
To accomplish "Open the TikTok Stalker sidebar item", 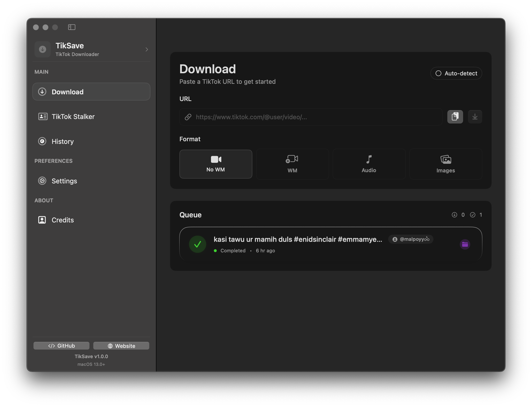I will tap(73, 117).
